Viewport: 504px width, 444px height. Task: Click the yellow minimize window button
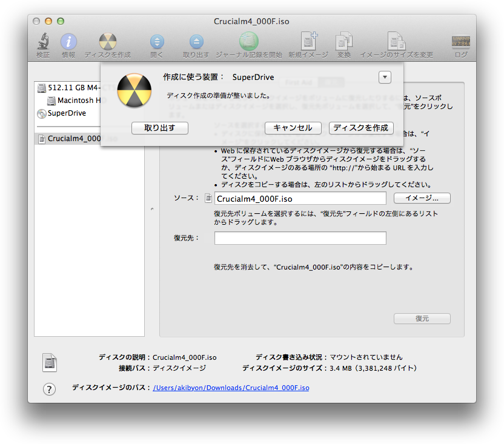pyautogui.click(x=48, y=21)
